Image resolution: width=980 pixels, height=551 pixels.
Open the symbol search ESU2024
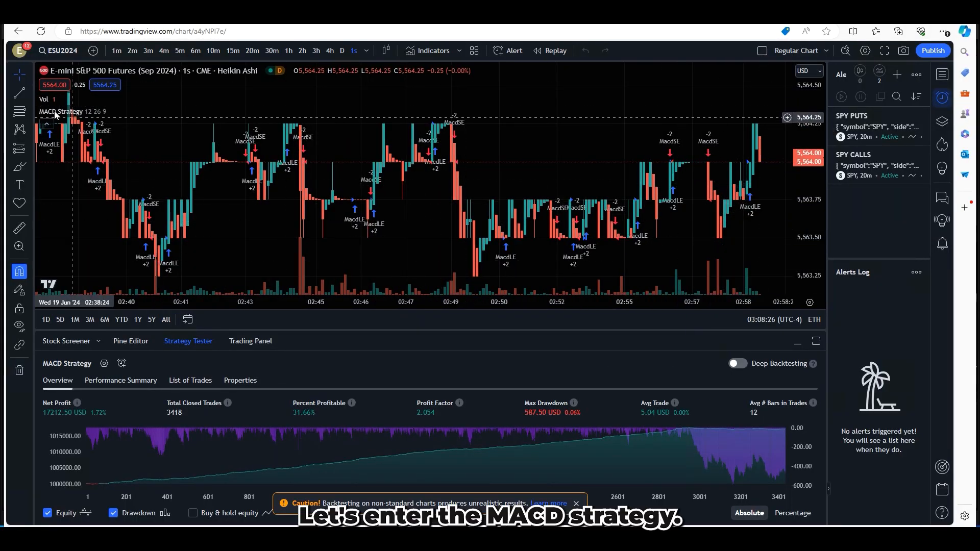pos(58,51)
